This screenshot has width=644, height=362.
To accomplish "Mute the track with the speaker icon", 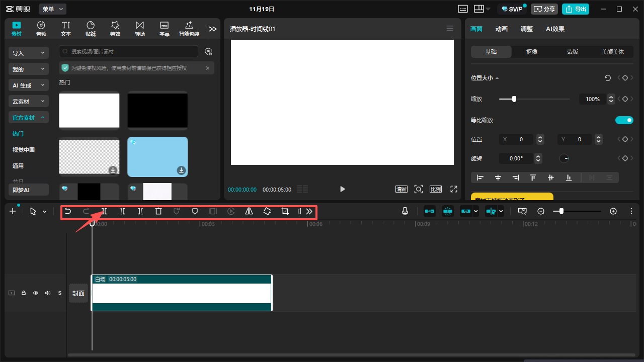I will point(48,293).
